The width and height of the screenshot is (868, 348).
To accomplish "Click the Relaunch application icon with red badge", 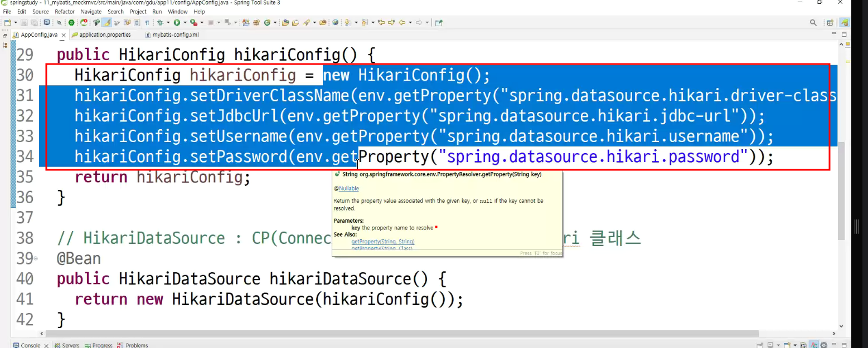I will point(84,22).
